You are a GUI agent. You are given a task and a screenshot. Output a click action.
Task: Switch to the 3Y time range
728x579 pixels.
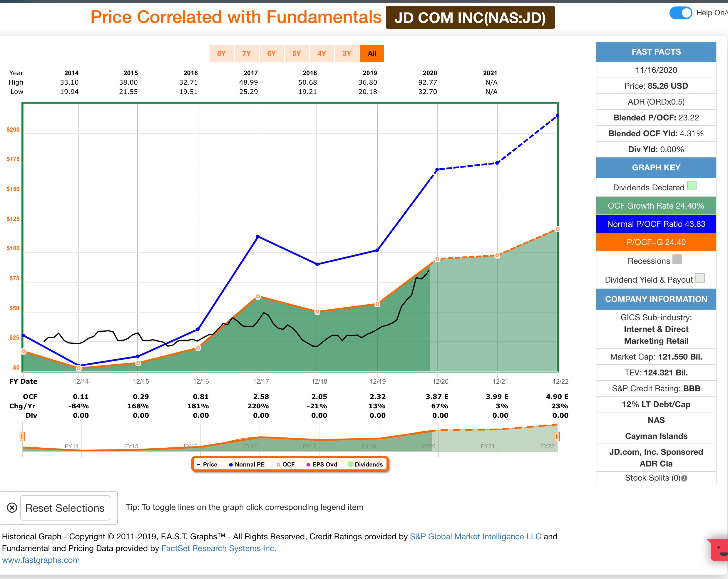[347, 53]
